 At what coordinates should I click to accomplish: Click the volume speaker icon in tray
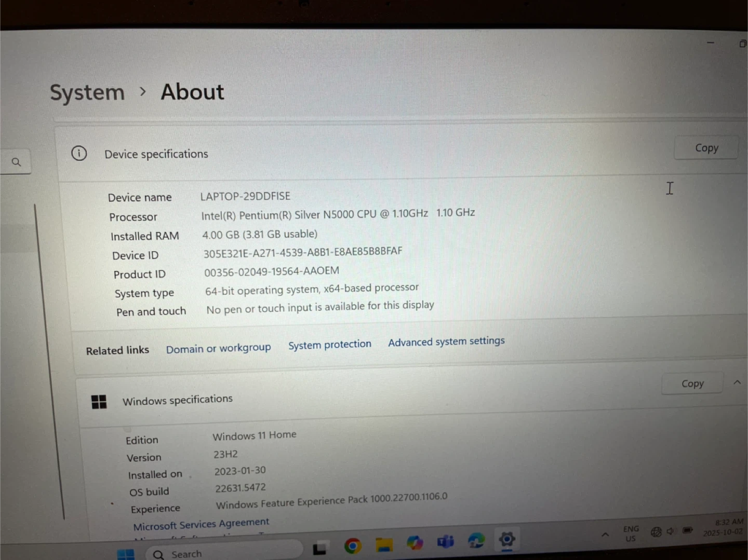[671, 531]
